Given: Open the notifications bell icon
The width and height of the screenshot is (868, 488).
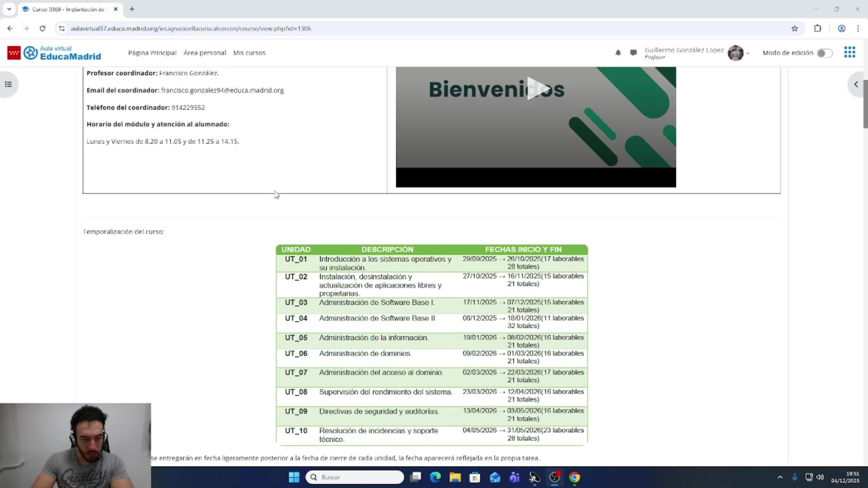Looking at the screenshot, I should point(618,53).
